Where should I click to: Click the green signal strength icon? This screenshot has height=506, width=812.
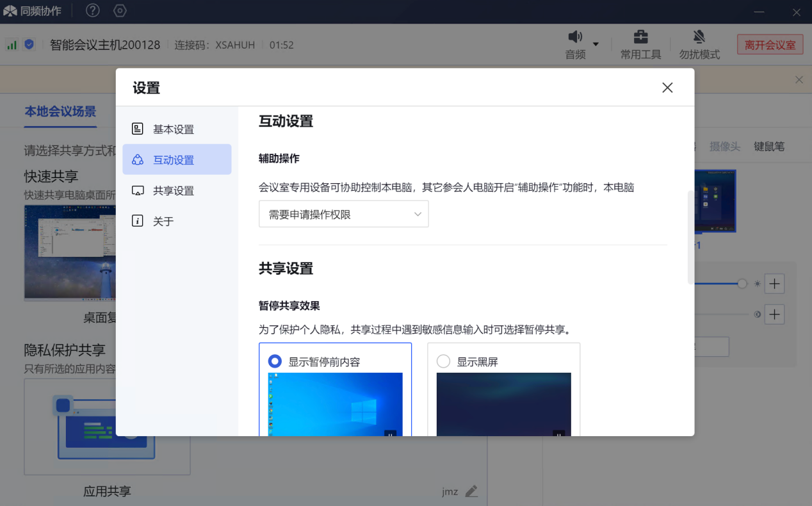12,45
